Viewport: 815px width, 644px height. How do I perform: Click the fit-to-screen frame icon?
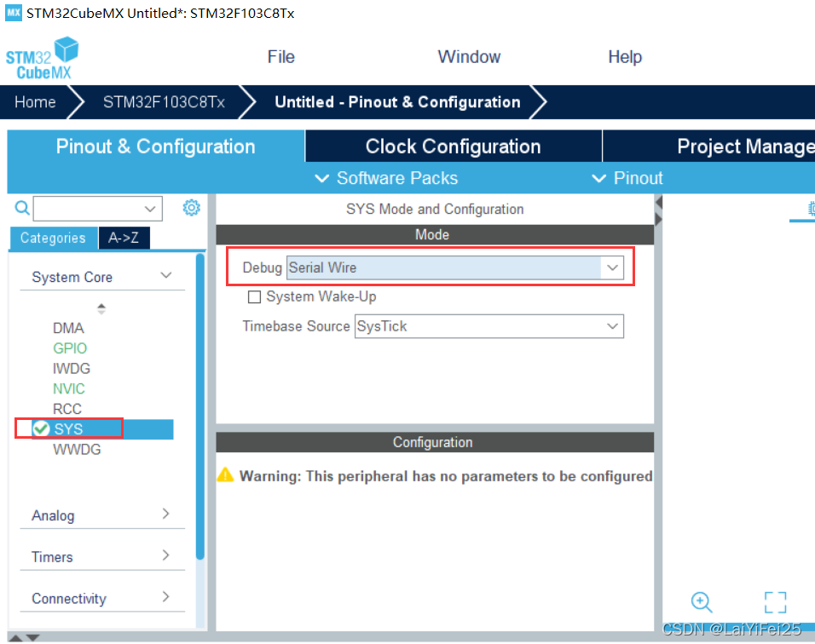pyautogui.click(x=775, y=602)
